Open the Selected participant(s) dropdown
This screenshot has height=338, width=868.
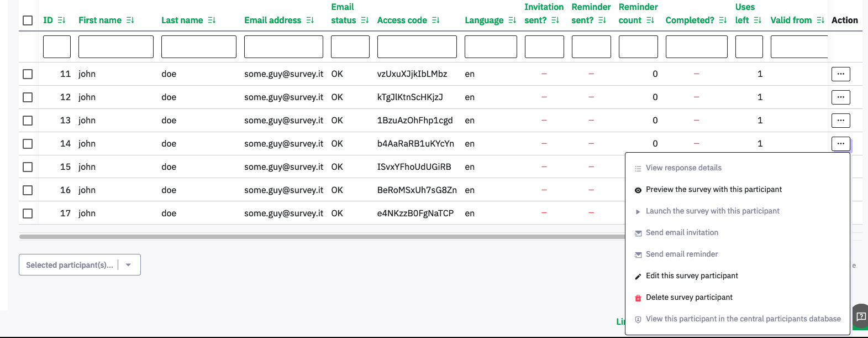(x=80, y=265)
